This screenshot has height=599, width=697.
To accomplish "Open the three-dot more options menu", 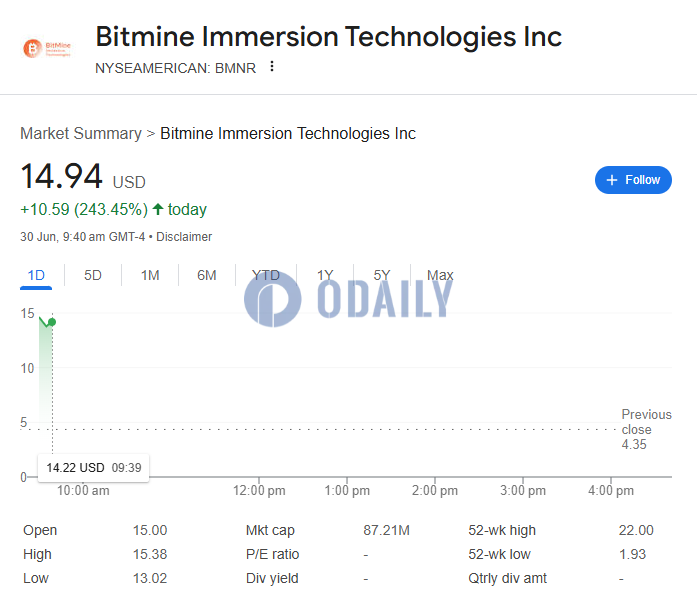I will [271, 67].
